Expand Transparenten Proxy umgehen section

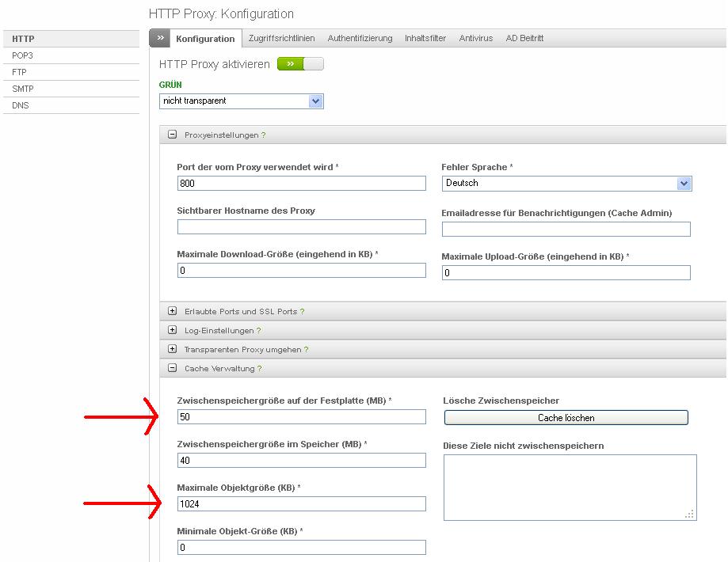(x=173, y=349)
